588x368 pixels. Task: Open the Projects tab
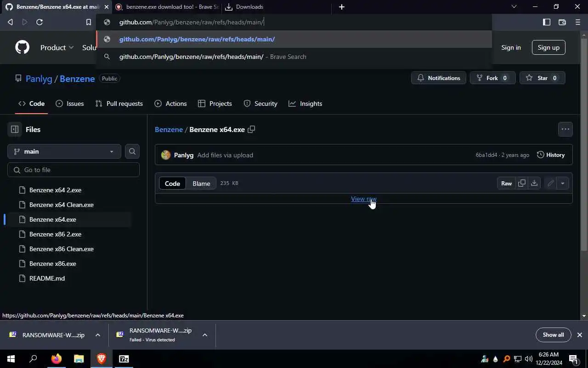tap(215, 103)
